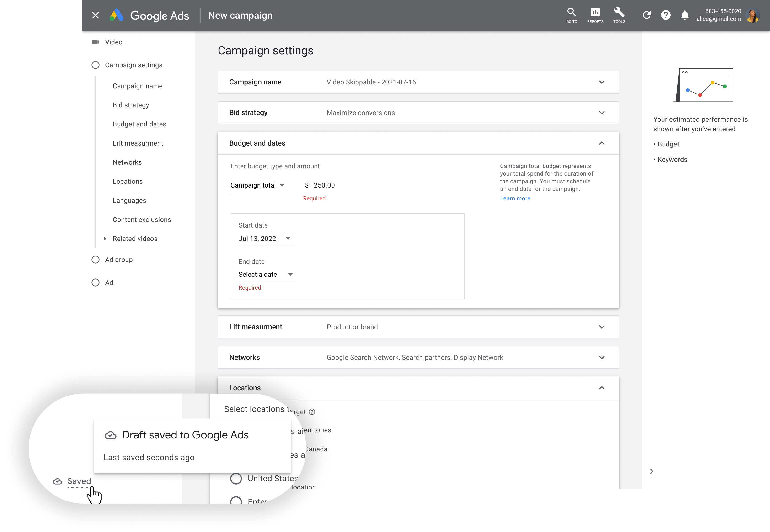
Task: Expand the Bid strategy section
Action: tap(602, 113)
